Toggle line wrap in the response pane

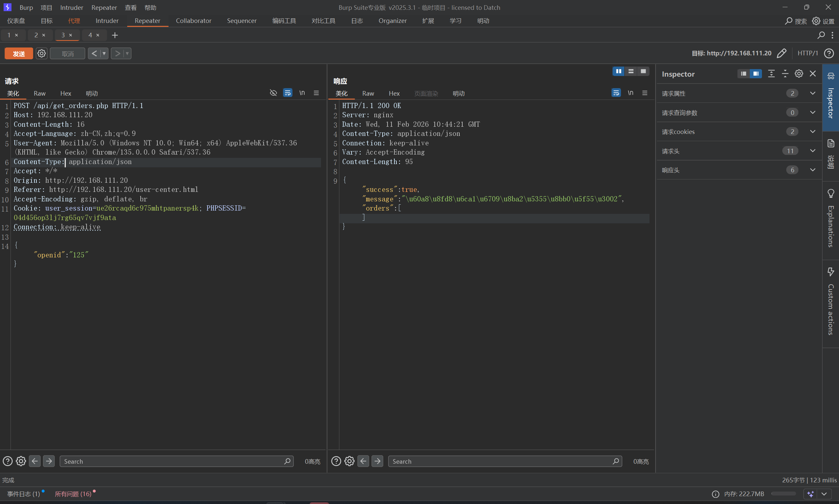[x=616, y=93]
